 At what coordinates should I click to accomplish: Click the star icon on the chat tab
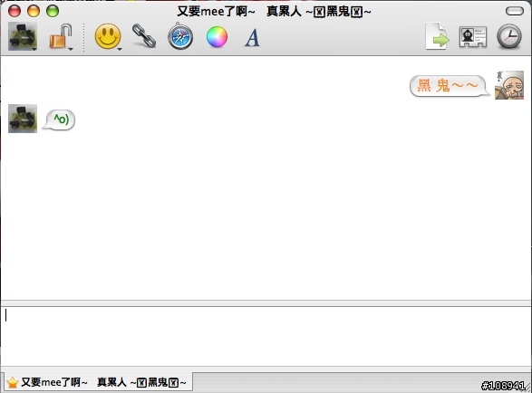click(12, 382)
